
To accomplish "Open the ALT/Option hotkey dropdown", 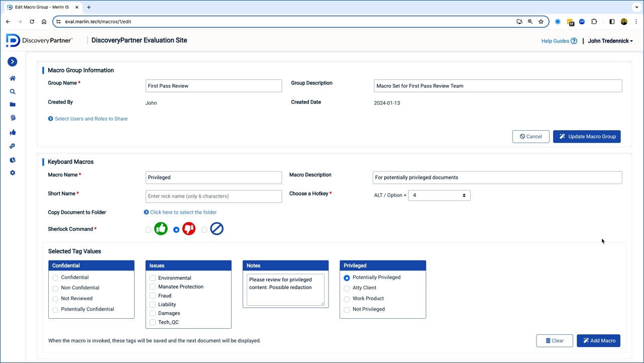I will tap(439, 195).
